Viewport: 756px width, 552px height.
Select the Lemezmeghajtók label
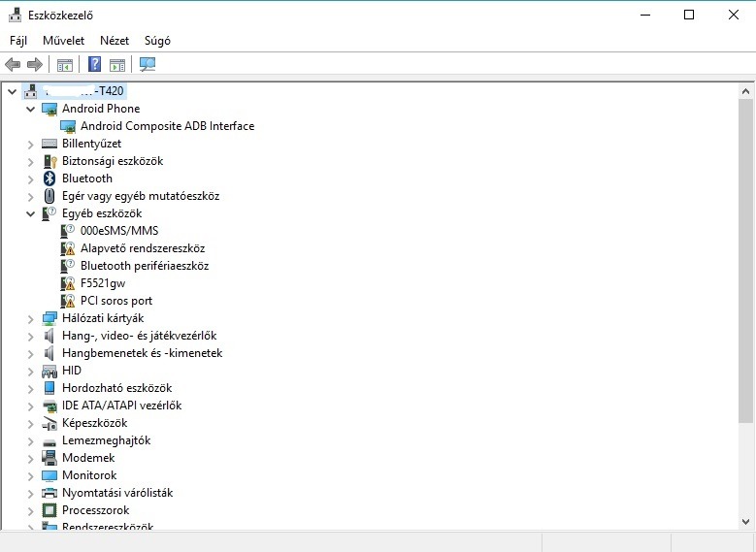coord(106,440)
